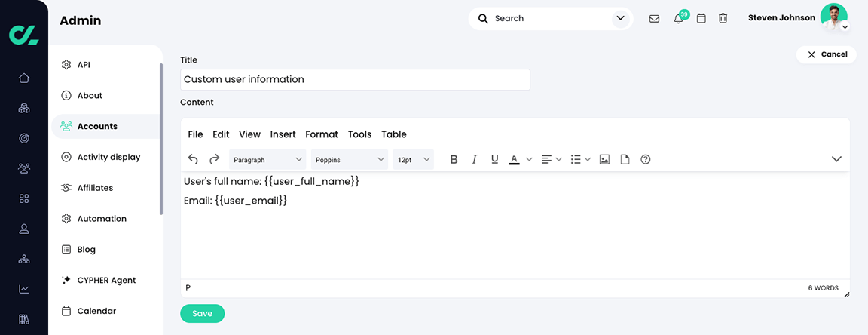Screen dimensions: 868x335
Task: Expand the alignment options arrow
Action: pos(558,160)
